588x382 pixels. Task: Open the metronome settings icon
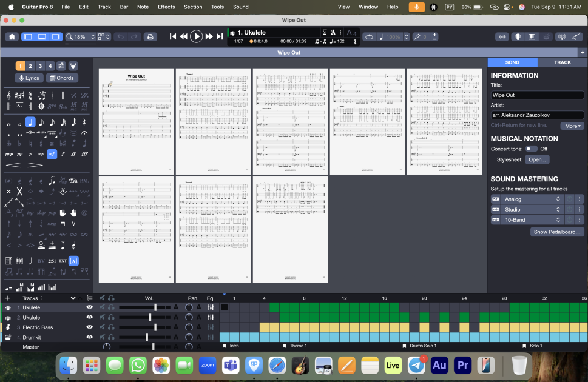point(333,33)
